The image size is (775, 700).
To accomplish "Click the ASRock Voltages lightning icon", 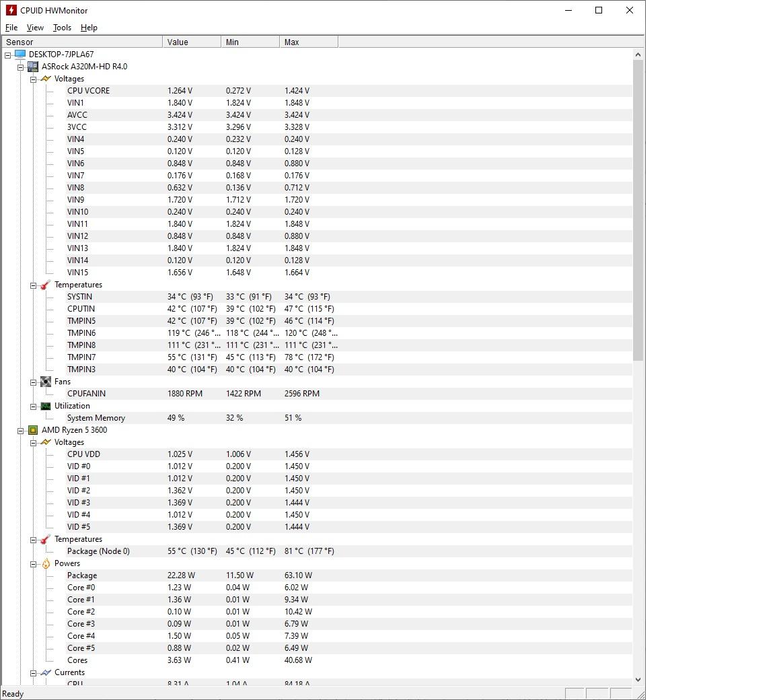I will [x=46, y=79].
